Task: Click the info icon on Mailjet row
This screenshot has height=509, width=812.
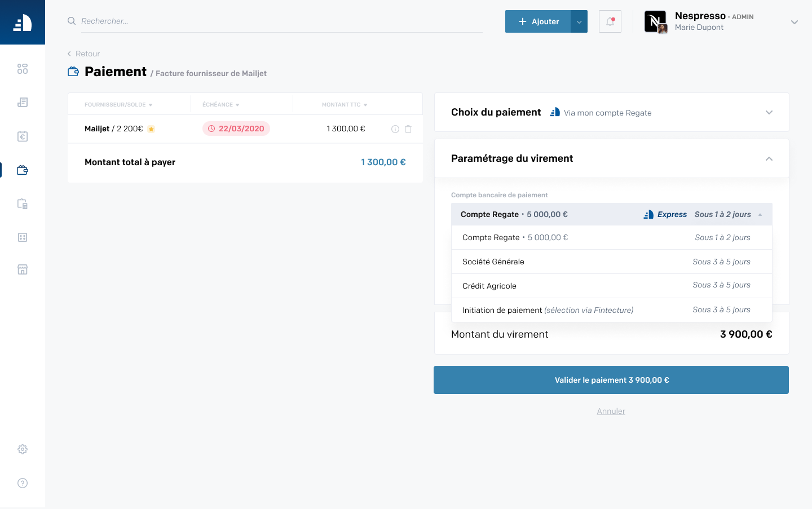Action: pyautogui.click(x=395, y=129)
